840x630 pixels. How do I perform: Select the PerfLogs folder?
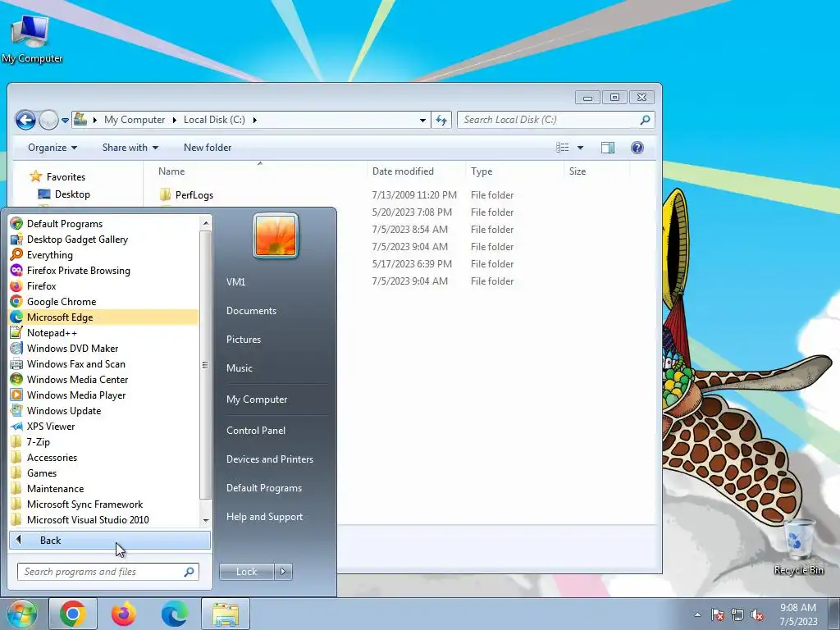coord(194,195)
